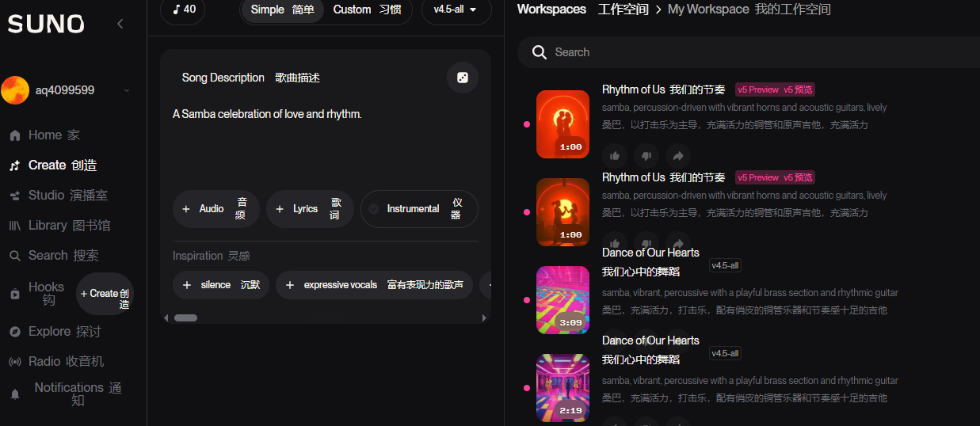Click the horizontal scrollbar thumb in the Inspiration panel
The image size is (980, 426).
tap(185, 318)
